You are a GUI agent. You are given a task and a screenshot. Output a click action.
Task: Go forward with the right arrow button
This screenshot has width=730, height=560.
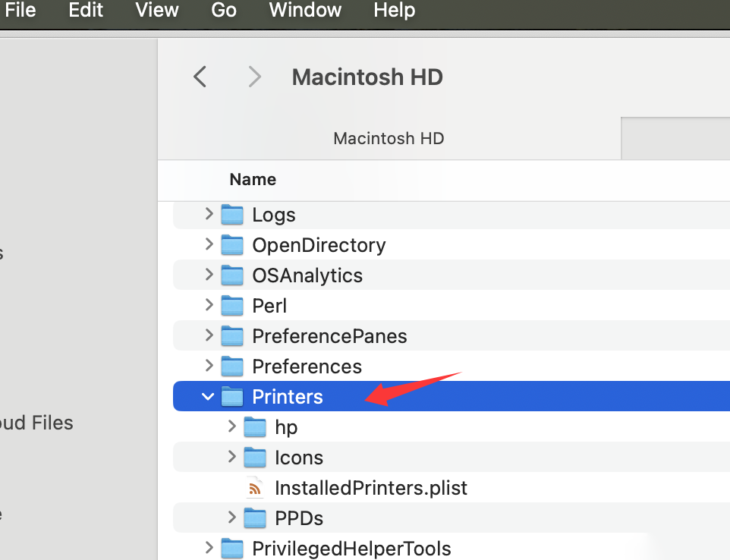254,77
